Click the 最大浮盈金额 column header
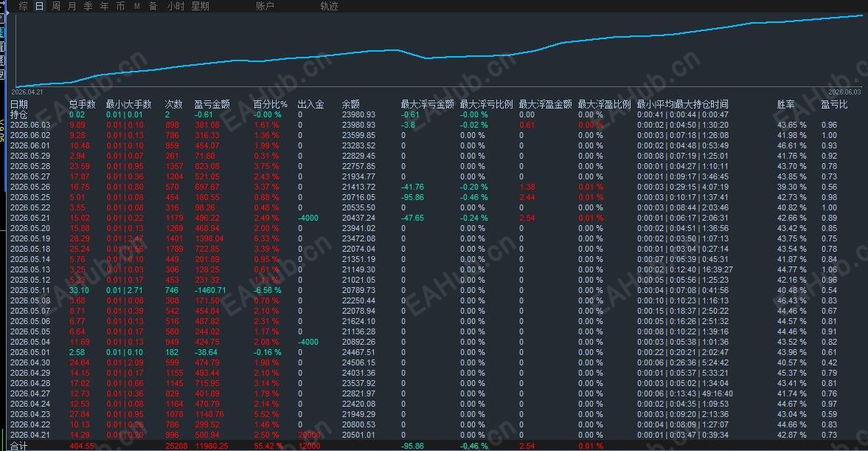 coord(545,104)
